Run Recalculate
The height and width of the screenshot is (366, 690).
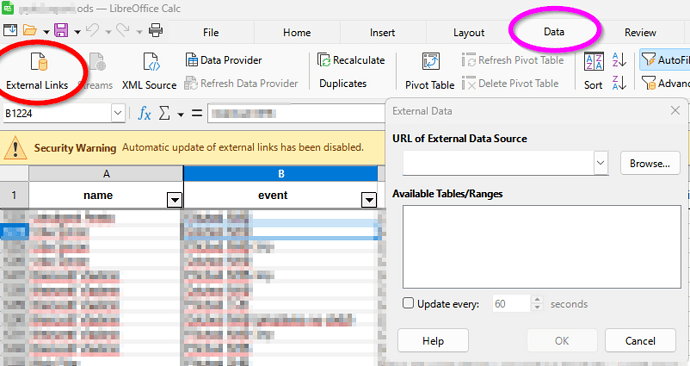point(351,60)
